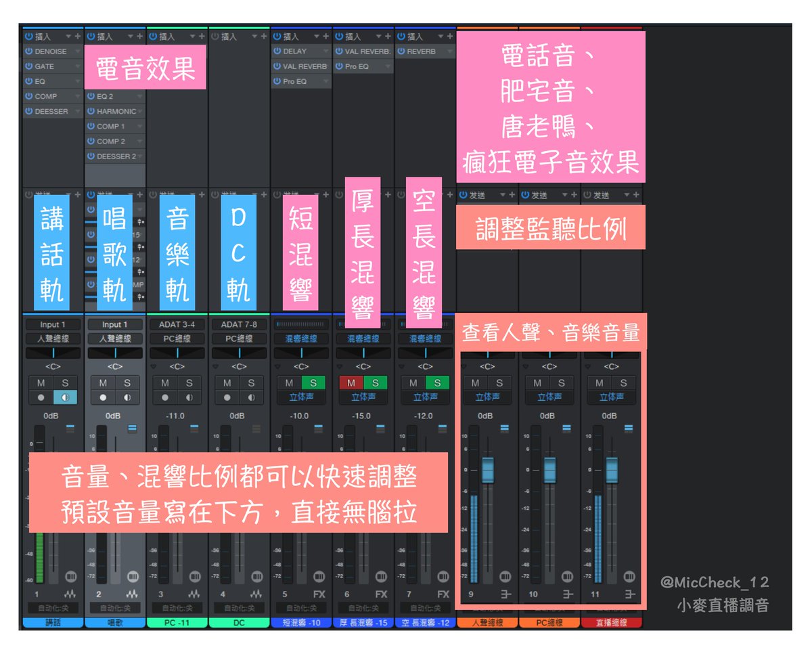
Task: Add a send with plus on channel 9
Action: point(514,195)
